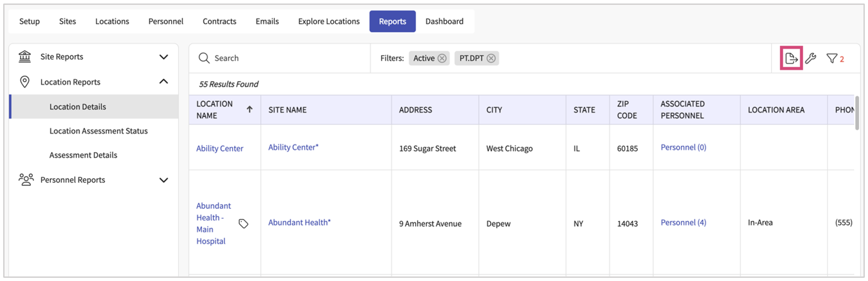
Task: Remove the Active filter chip
Action: pos(442,59)
